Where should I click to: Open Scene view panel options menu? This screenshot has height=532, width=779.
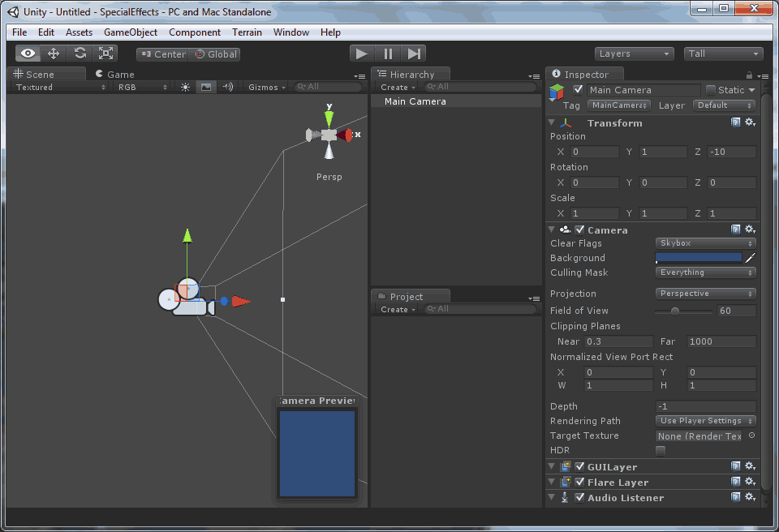359,76
